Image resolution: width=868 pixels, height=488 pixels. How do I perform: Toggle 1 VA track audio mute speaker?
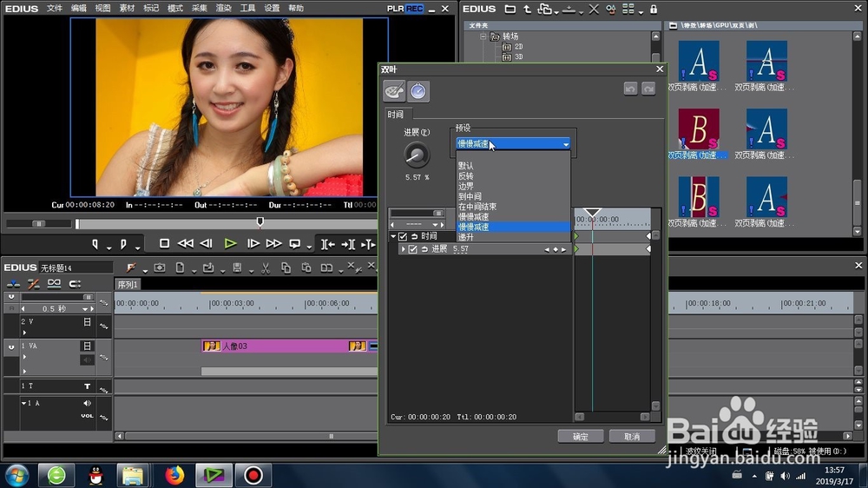click(87, 360)
